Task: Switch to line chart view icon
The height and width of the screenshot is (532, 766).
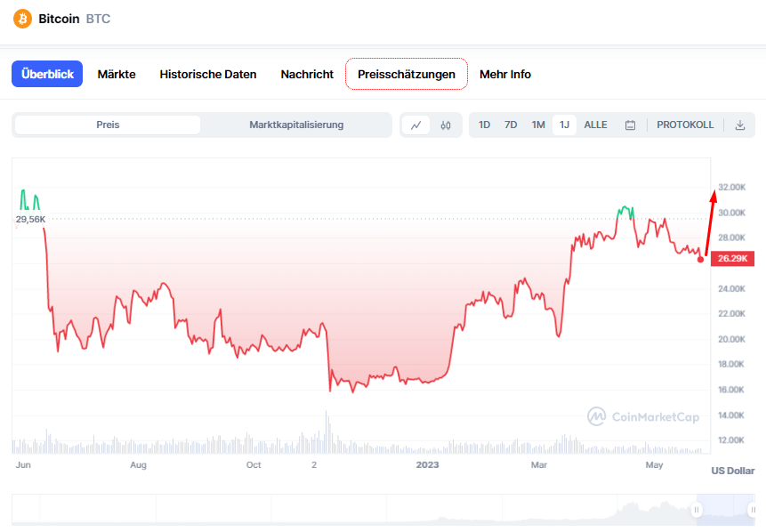Action: tap(415, 125)
